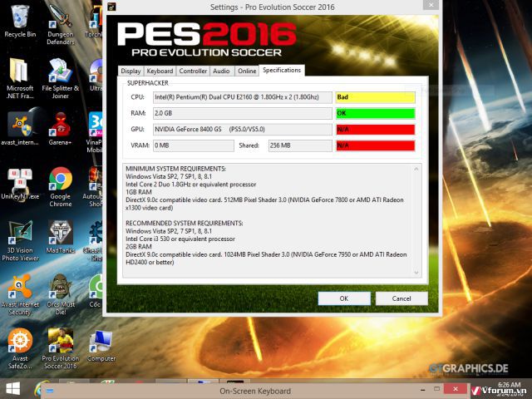Click the red N/A VRAM status box
532x399 pixels.
(375, 145)
